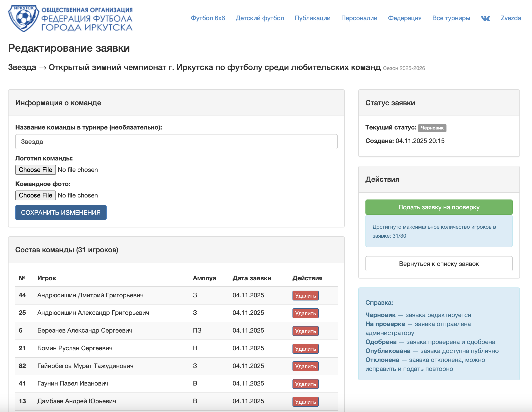The width and height of the screenshot is (532, 412).
Task: Click the Irkutsk football federation logo
Action: click(70, 18)
